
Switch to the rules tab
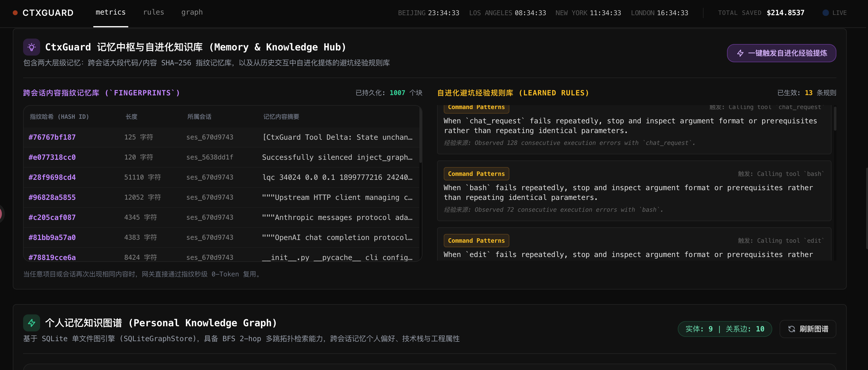(x=154, y=12)
